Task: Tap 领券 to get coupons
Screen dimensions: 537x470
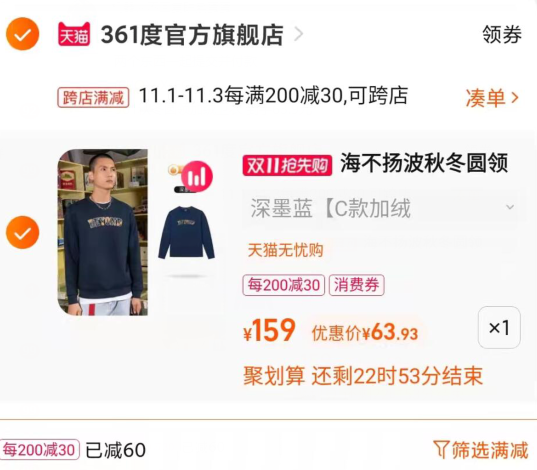Action: pyautogui.click(x=502, y=34)
